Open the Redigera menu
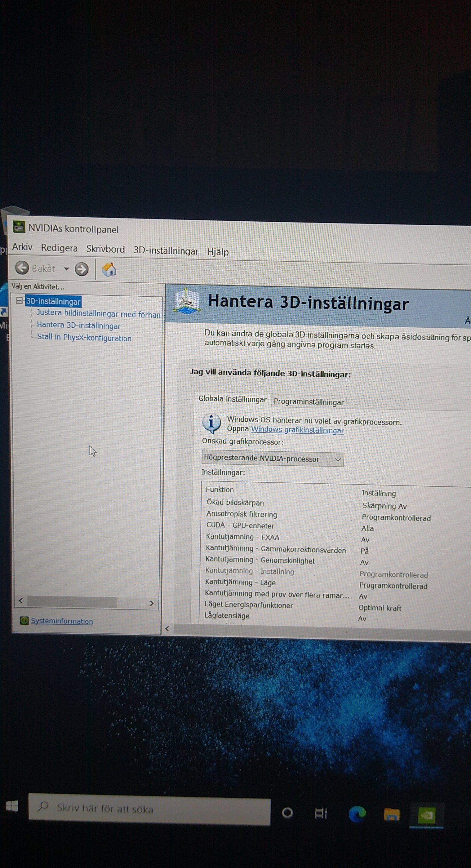 (59, 248)
